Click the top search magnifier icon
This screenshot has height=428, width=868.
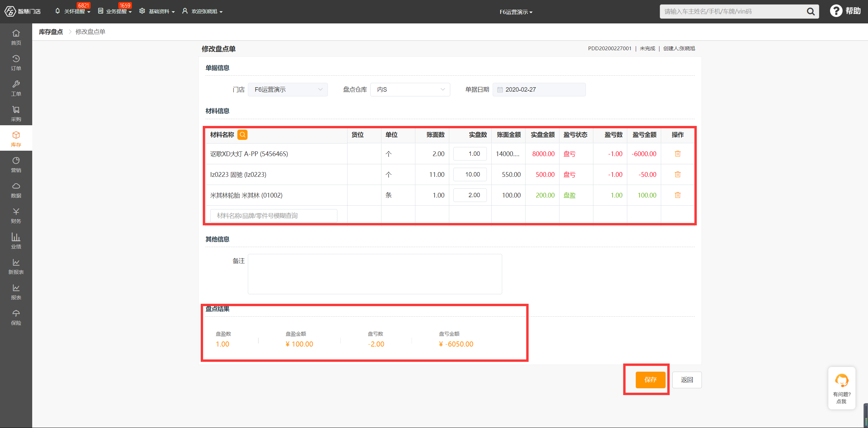tap(810, 12)
